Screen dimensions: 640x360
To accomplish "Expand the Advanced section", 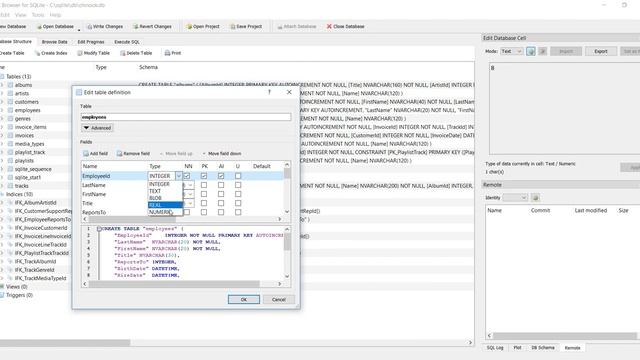I will pyautogui.click(x=97, y=128).
